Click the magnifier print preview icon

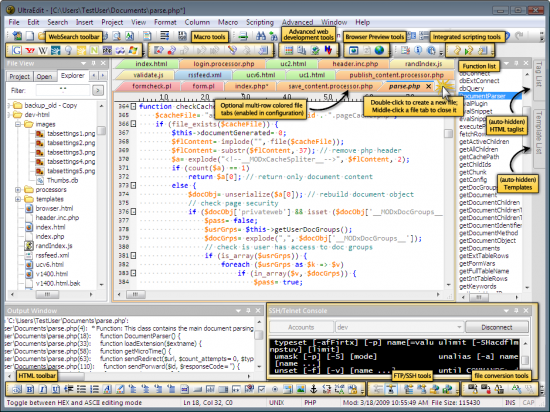coord(116,36)
